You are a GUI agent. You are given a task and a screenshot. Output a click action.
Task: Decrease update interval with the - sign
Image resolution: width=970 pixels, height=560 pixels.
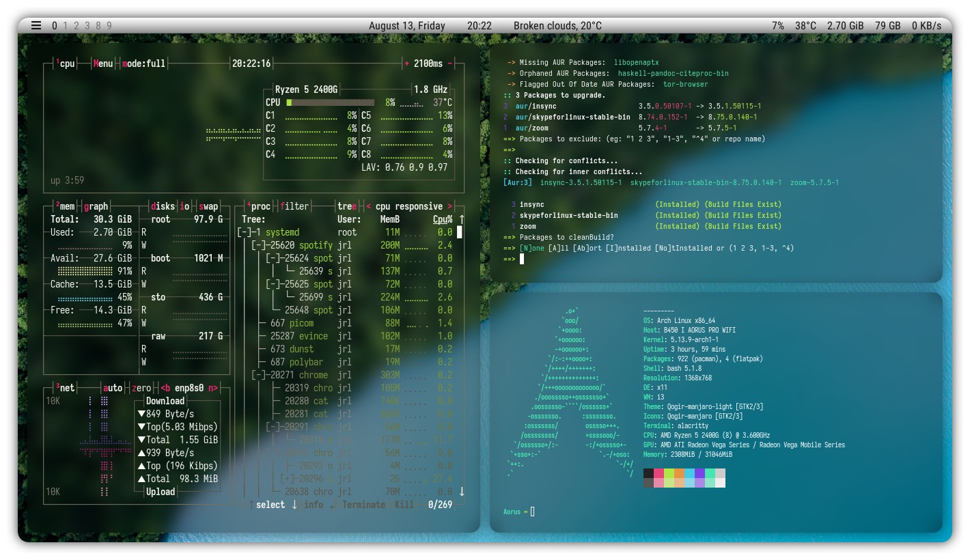click(x=450, y=64)
